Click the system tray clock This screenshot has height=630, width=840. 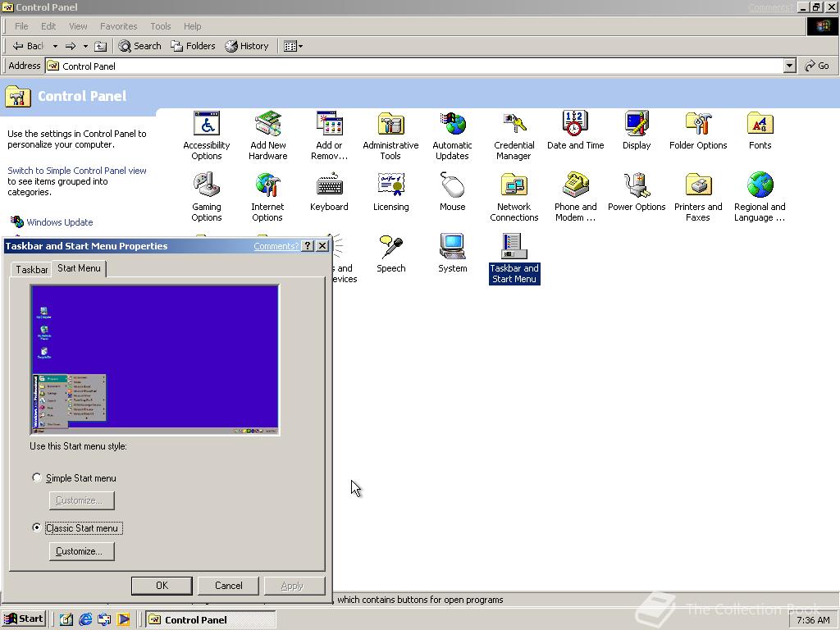(813, 620)
